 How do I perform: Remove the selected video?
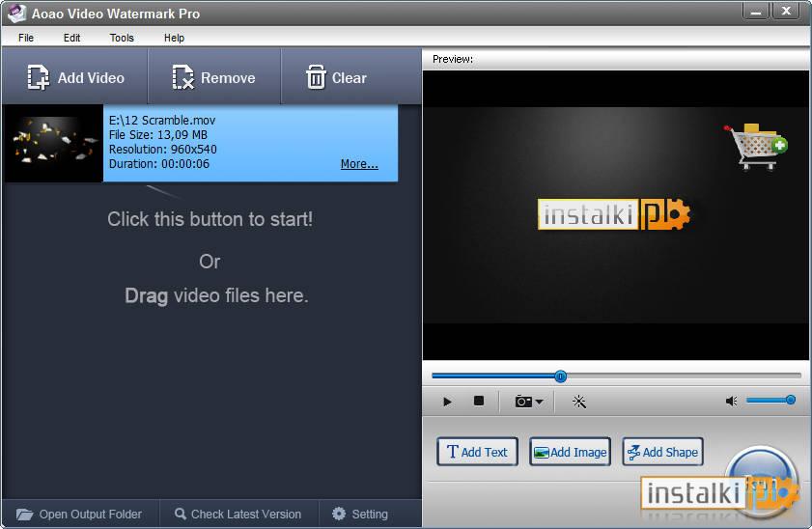click(x=214, y=77)
